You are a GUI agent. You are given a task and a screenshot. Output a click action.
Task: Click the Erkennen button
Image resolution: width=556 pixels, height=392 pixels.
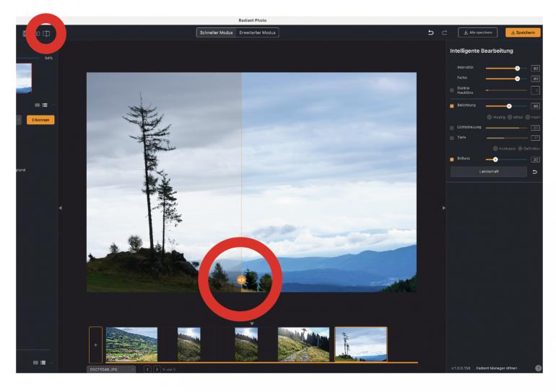coord(40,120)
